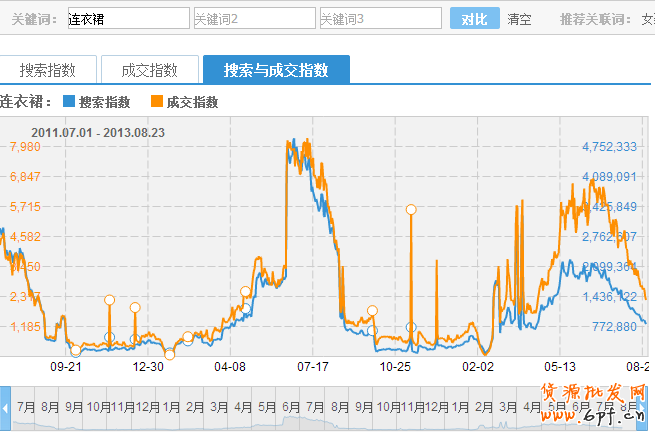Click the blue legend square for 搜索指数
655x437 pixels.
(x=69, y=102)
